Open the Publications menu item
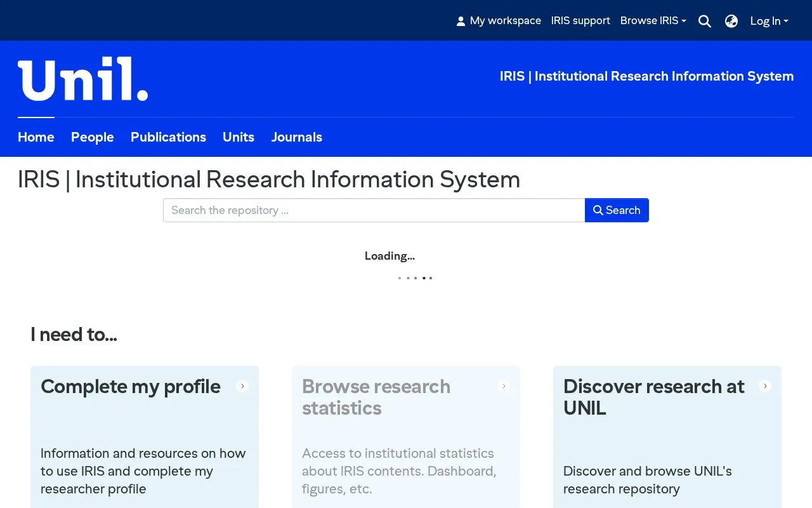The height and width of the screenshot is (508, 812). 168,137
